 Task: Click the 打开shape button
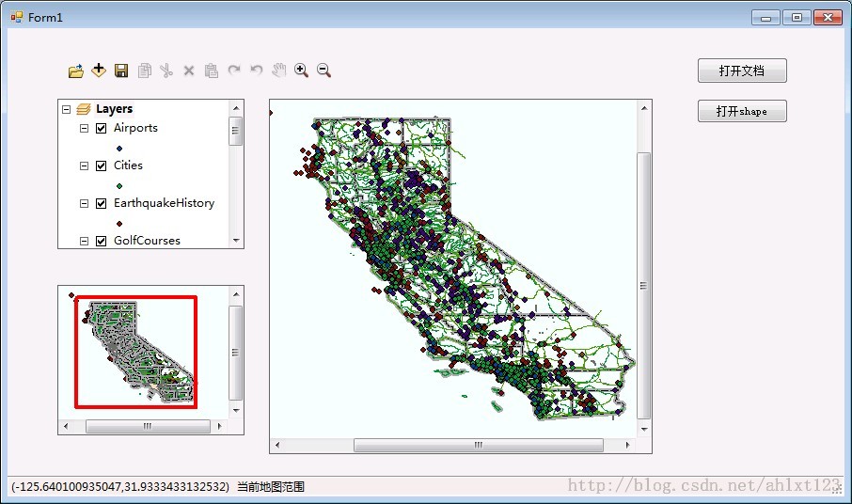[742, 111]
